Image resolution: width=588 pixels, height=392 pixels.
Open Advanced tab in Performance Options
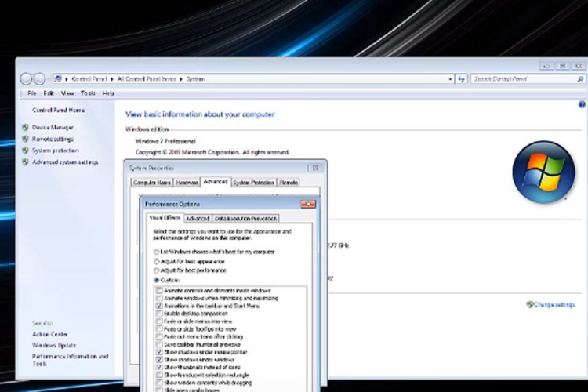tap(198, 219)
